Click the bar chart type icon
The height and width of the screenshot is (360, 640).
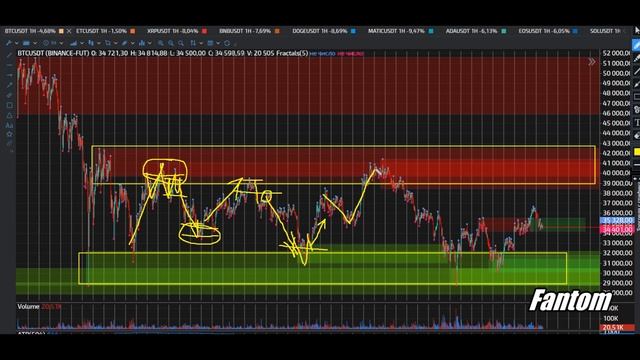click(x=73, y=43)
